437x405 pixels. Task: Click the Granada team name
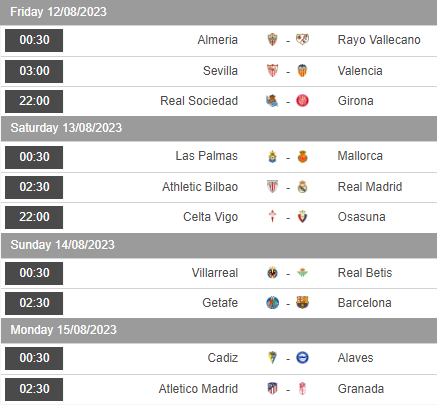click(361, 389)
